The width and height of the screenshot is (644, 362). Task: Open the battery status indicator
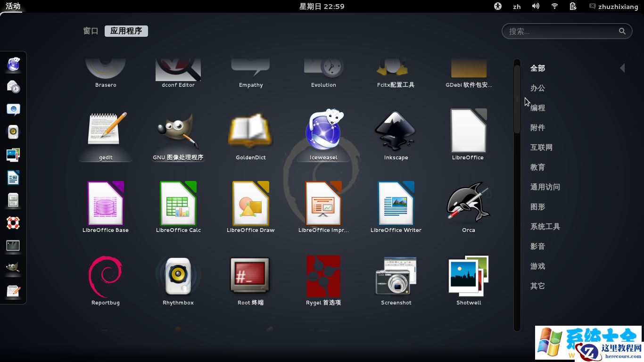pos(573,6)
